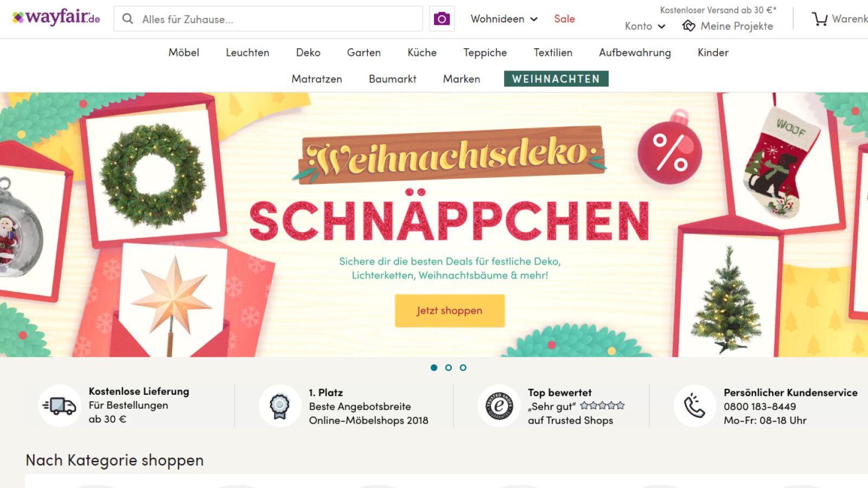Open the Sale link
Viewport: 868px width, 488px height.
point(564,19)
